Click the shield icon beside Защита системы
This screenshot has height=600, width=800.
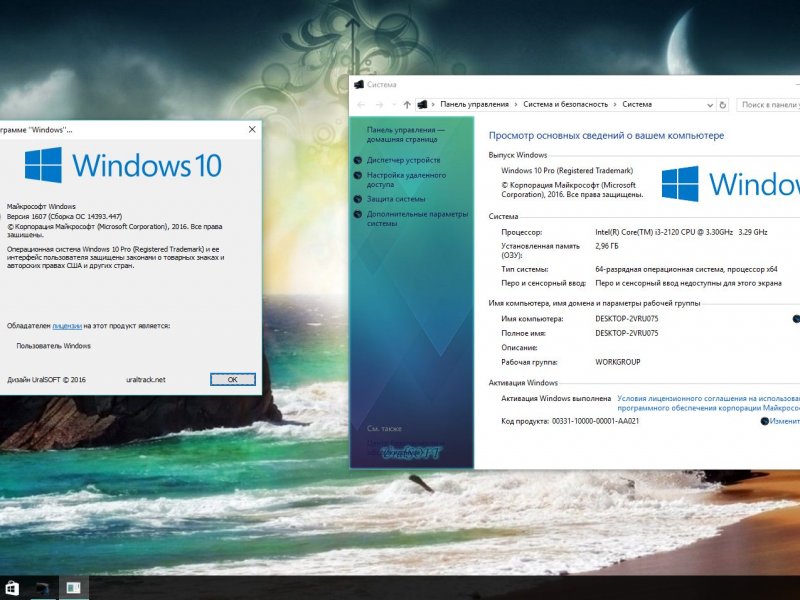point(358,199)
